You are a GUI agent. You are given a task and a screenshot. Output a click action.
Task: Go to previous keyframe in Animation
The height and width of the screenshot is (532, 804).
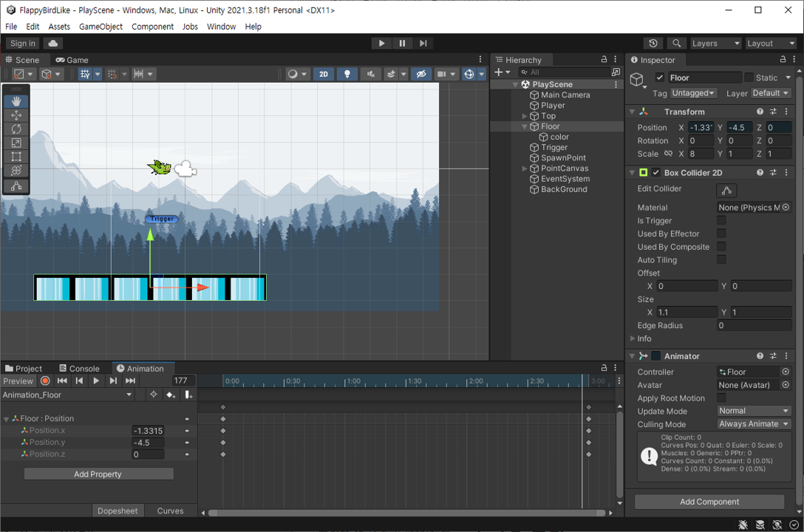pyautogui.click(x=79, y=381)
